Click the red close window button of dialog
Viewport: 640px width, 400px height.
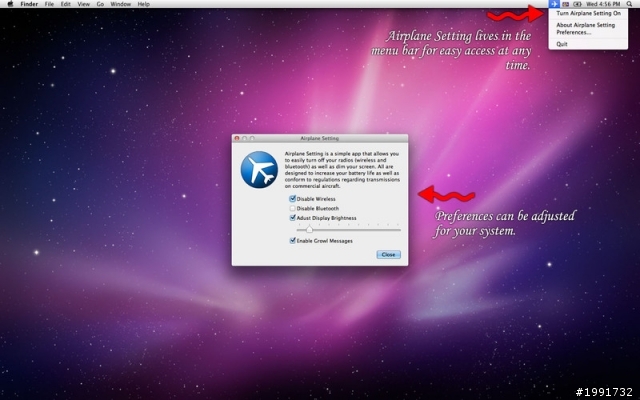point(237,138)
